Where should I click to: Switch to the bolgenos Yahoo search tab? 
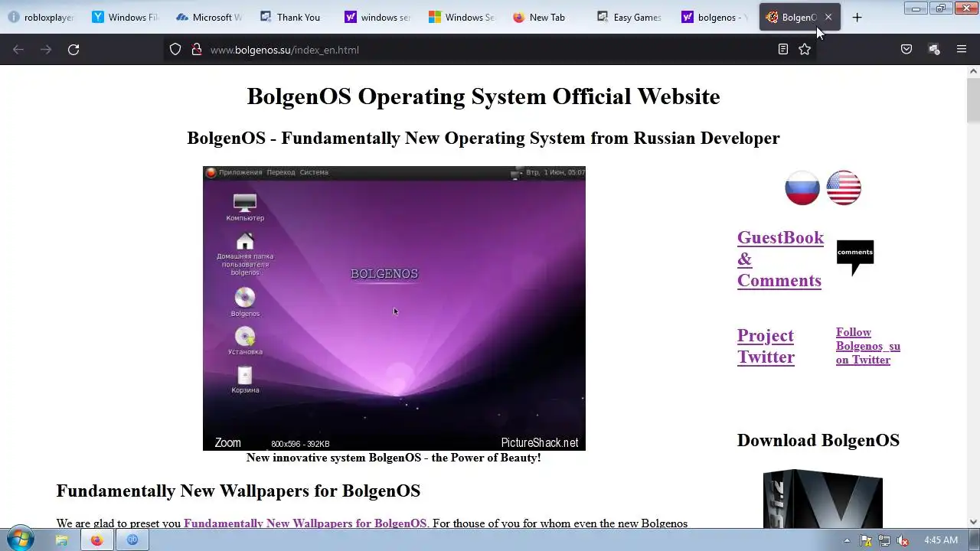pyautogui.click(x=716, y=17)
